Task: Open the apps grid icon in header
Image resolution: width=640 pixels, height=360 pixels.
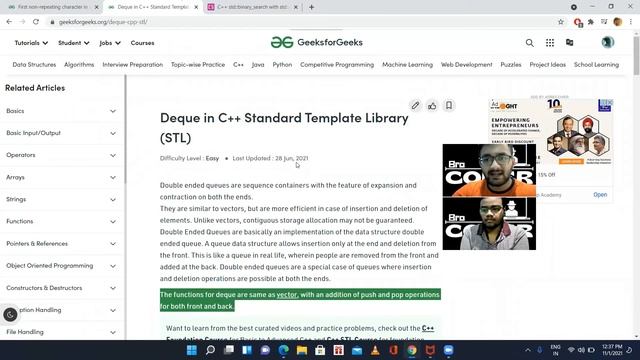Action: point(550,43)
